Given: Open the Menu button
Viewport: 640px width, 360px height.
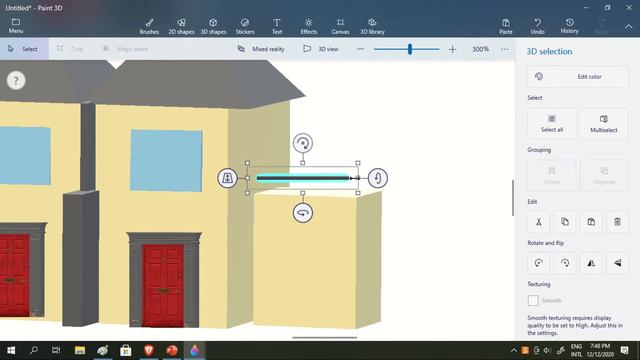Looking at the screenshot, I should pos(16,26).
